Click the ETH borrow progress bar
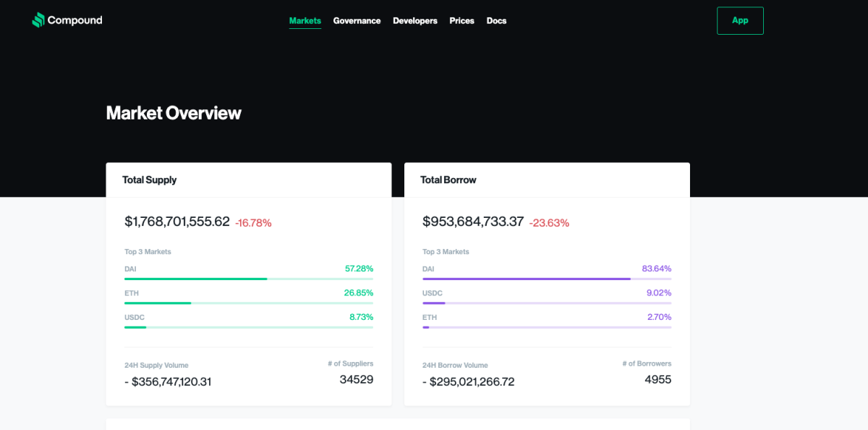868x430 pixels. pos(546,327)
